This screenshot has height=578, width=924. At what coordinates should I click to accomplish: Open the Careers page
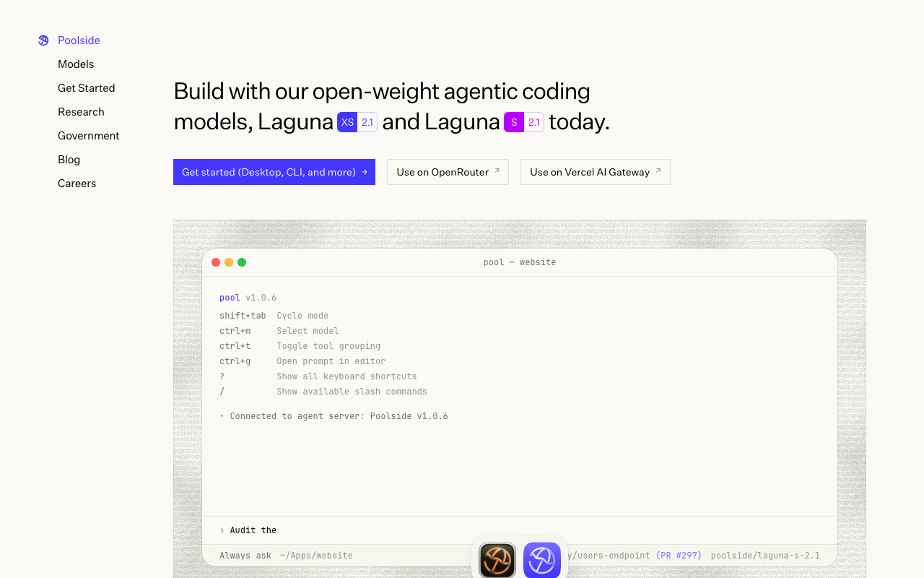(x=77, y=184)
